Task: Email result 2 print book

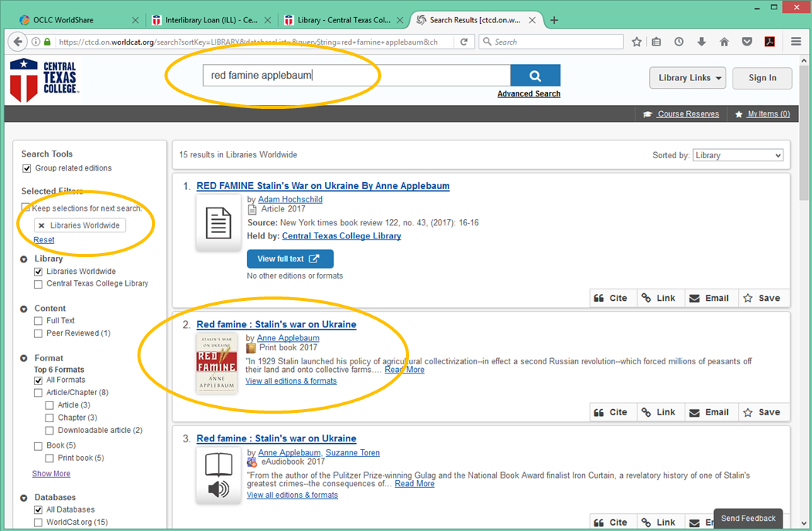Action: pyautogui.click(x=709, y=412)
